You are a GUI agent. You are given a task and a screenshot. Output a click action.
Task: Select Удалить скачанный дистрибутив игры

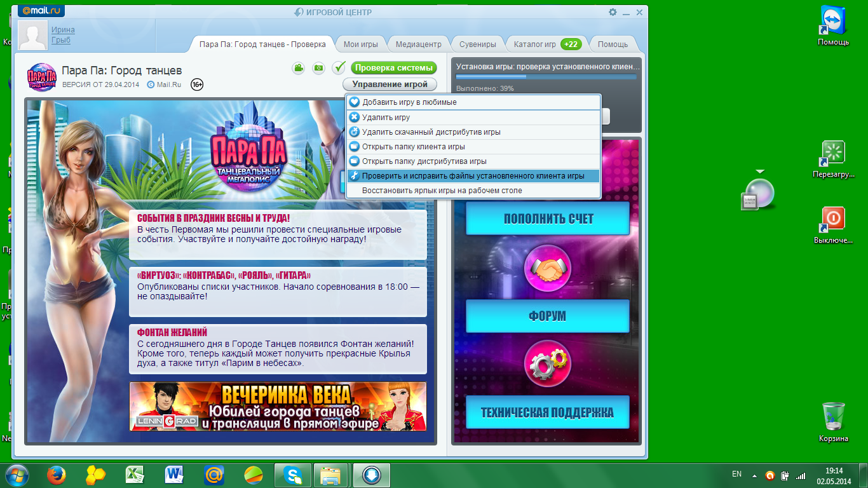click(x=473, y=132)
